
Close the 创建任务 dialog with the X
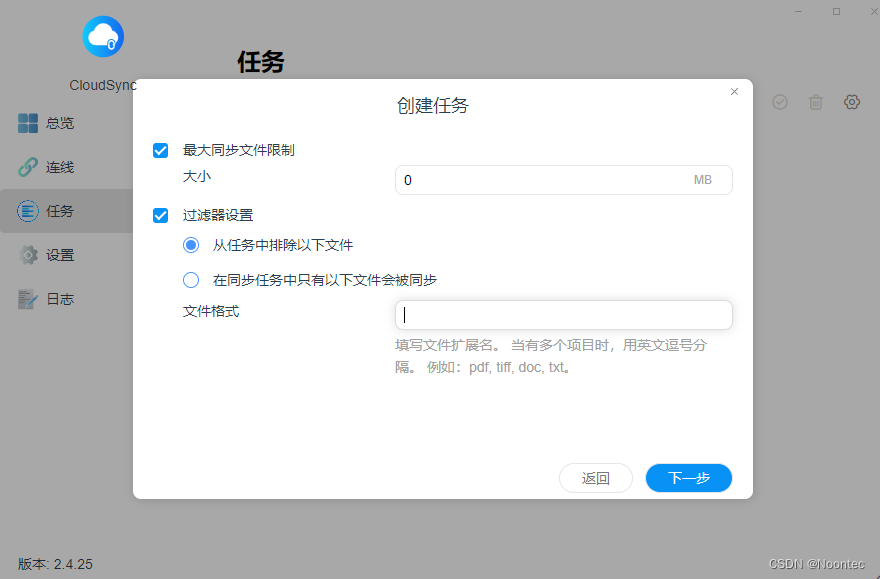734,91
